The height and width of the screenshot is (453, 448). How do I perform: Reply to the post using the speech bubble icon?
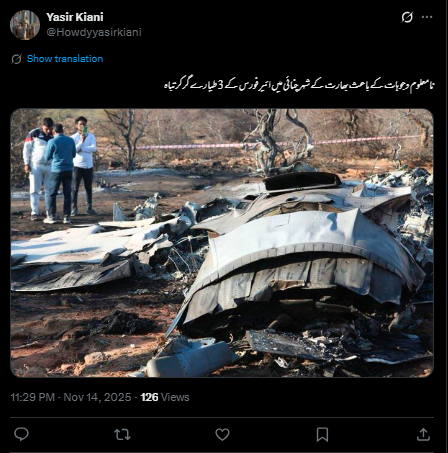pos(21,434)
